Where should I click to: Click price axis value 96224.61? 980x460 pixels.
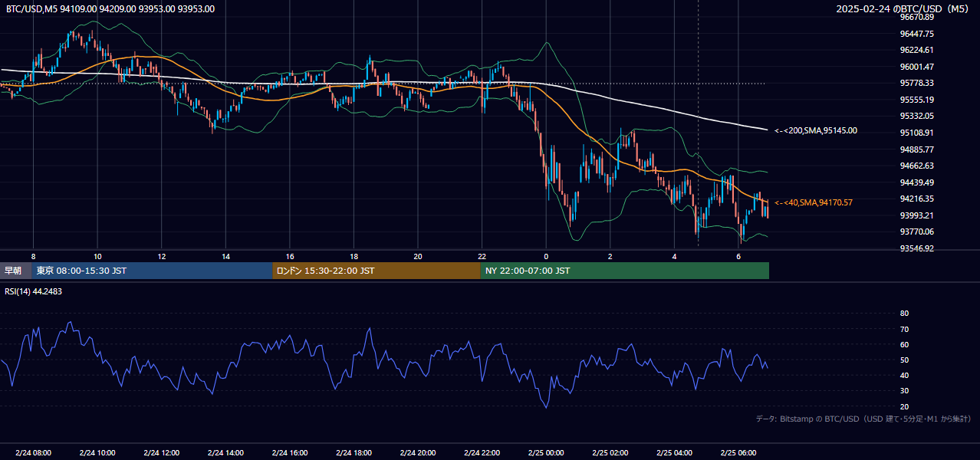click(916, 50)
